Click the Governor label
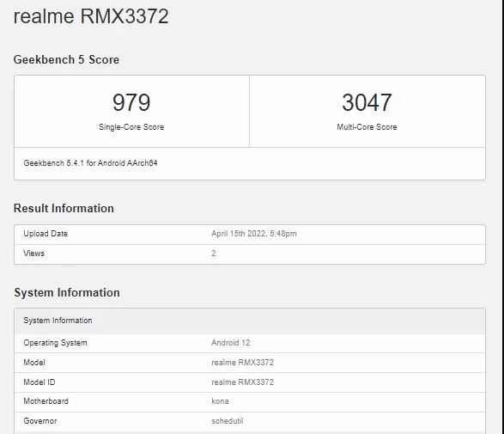The height and width of the screenshot is (434, 504). [40, 421]
